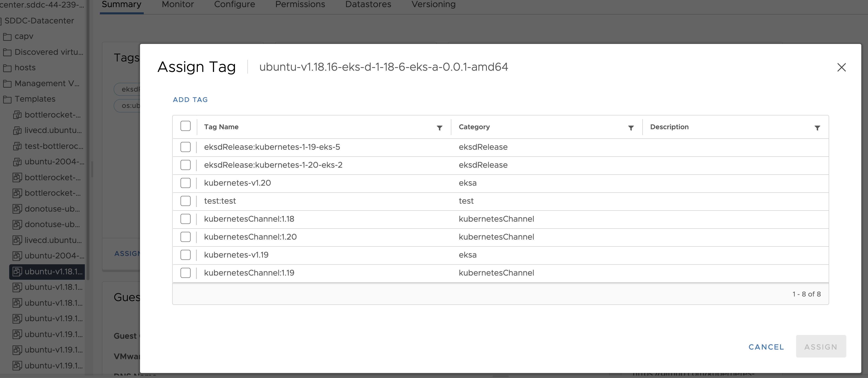
Task: Click the Datastores tab
Action: coord(368,4)
